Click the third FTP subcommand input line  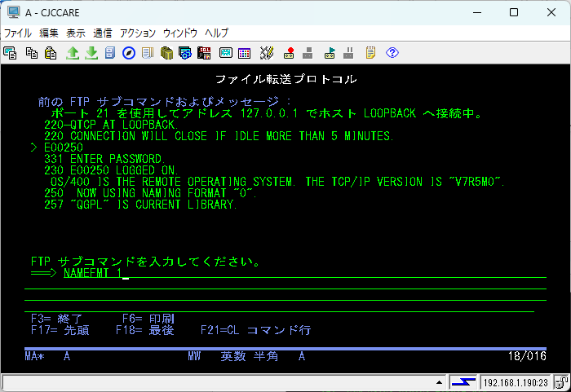[285, 296]
